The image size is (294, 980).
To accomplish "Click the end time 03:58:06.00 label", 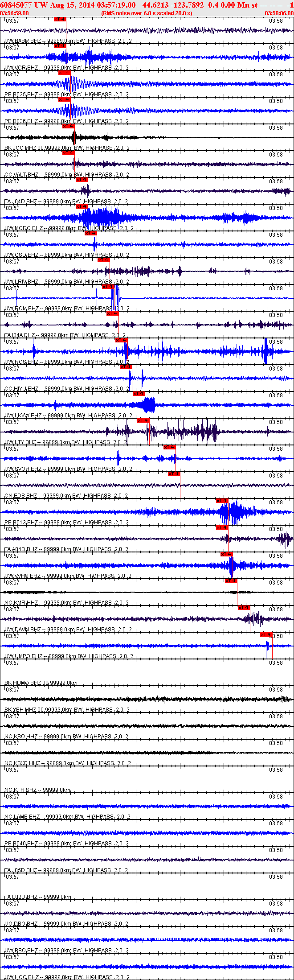I will [279, 13].
